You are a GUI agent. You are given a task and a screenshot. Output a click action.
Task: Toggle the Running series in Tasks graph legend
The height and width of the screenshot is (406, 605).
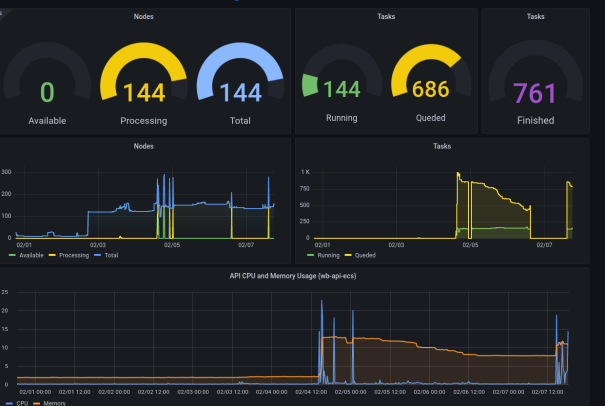coord(328,255)
